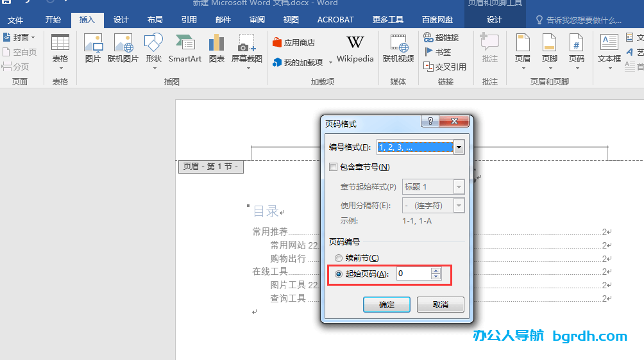
Task: Open the header (页眉) gallery
Action: (522, 52)
